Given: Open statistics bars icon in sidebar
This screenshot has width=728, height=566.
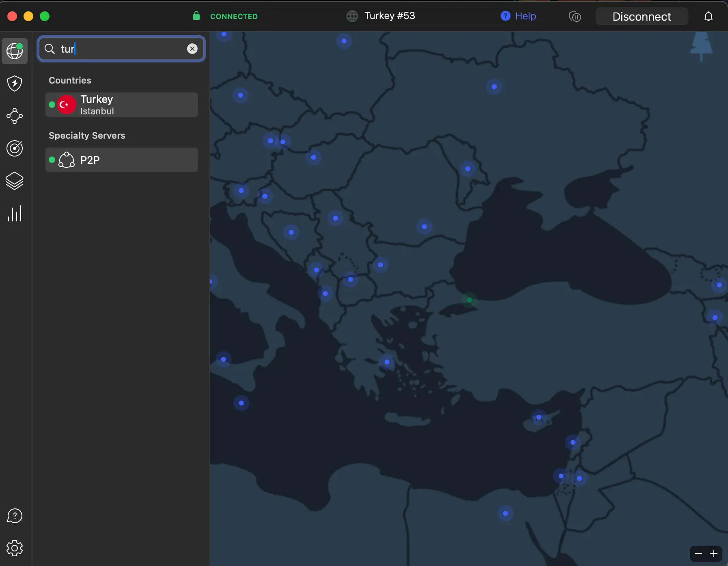Looking at the screenshot, I should (15, 213).
